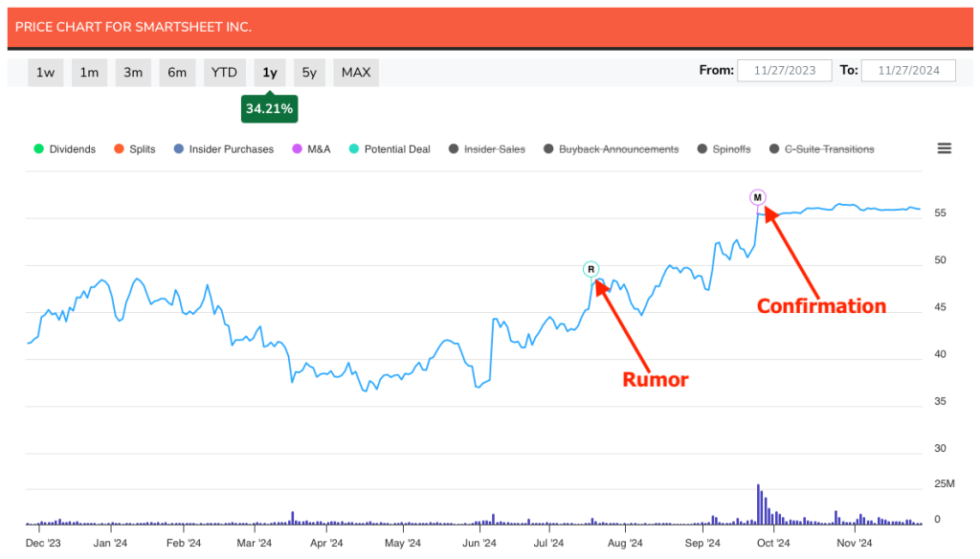Image resolution: width=980 pixels, height=559 pixels.
Task: Toggle Splits legend series
Action: (x=135, y=148)
